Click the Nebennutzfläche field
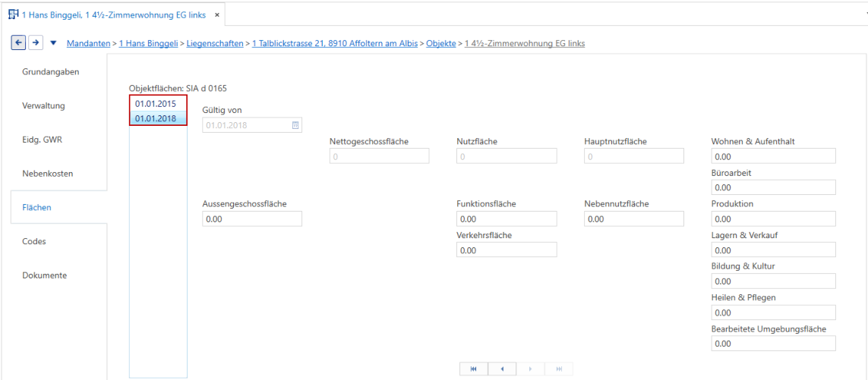Viewport: 868px width, 380px height. tap(634, 219)
